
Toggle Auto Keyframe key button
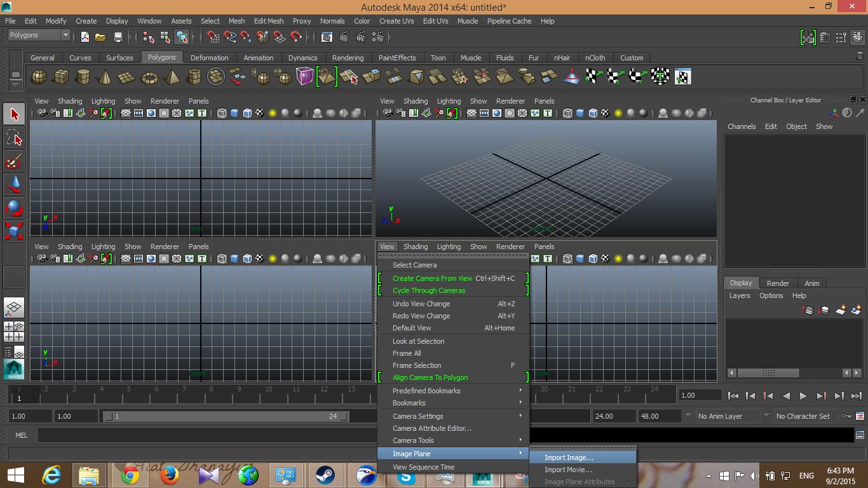[x=846, y=416]
